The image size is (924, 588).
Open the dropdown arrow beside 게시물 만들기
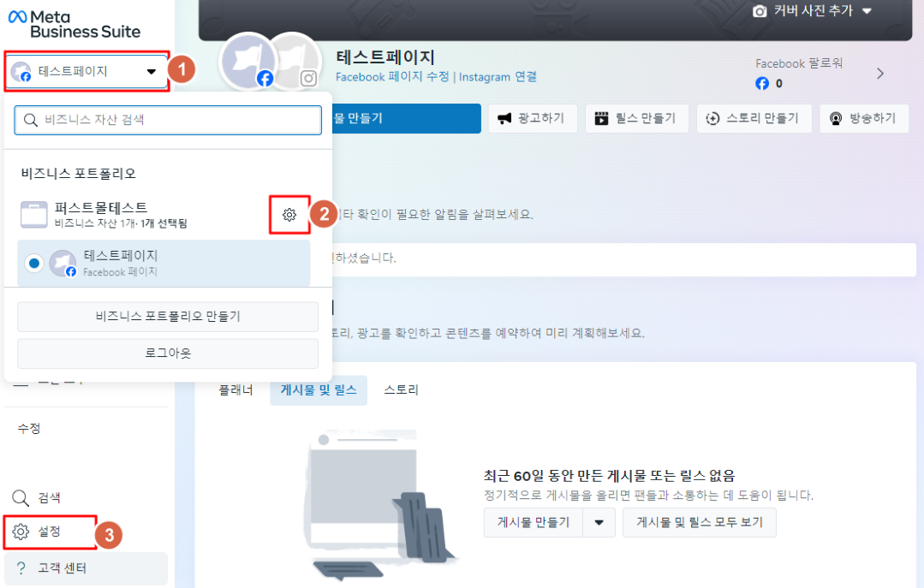click(599, 523)
